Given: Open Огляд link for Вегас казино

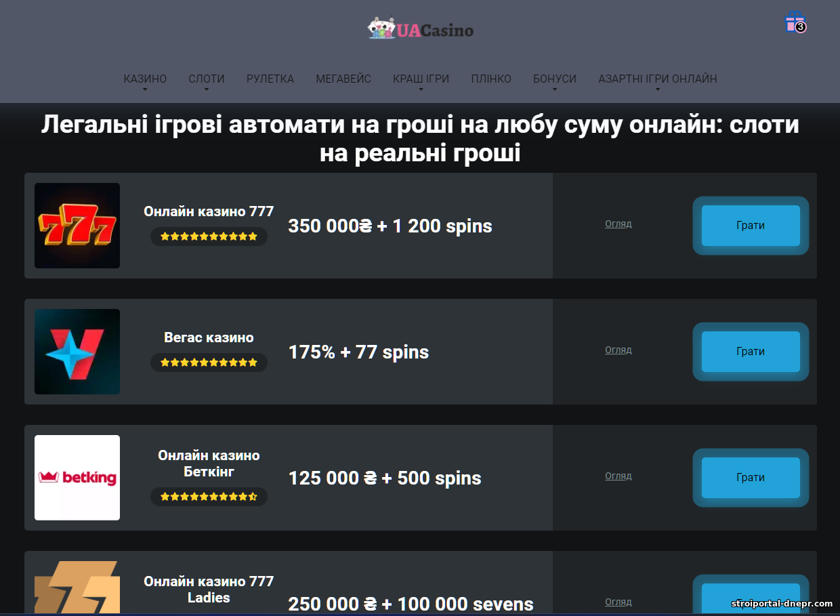Looking at the screenshot, I should pos(618,350).
